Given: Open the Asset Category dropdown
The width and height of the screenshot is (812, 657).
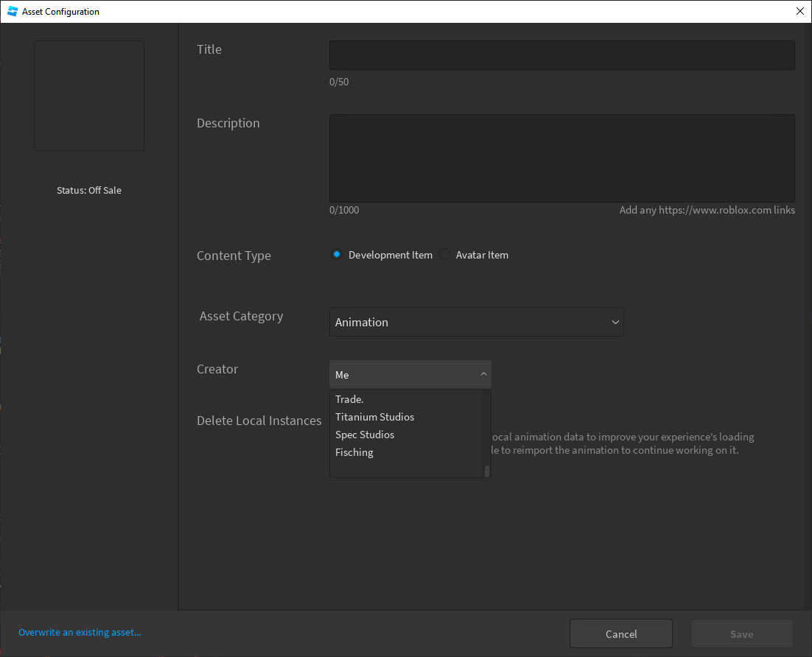Looking at the screenshot, I should [x=476, y=322].
